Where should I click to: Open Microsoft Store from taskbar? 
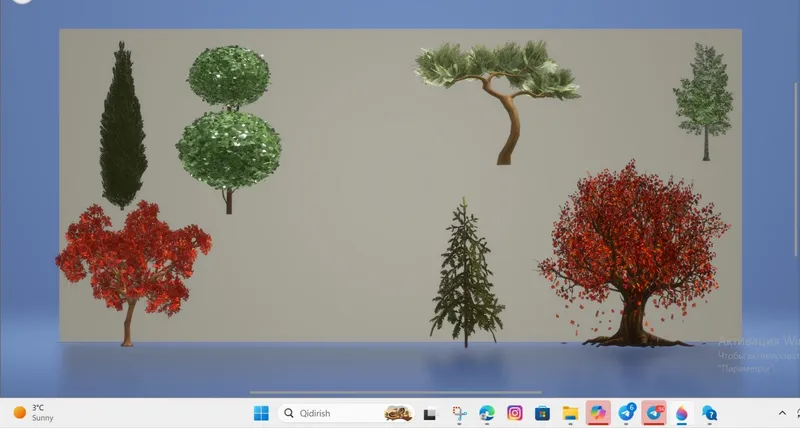tap(542, 413)
